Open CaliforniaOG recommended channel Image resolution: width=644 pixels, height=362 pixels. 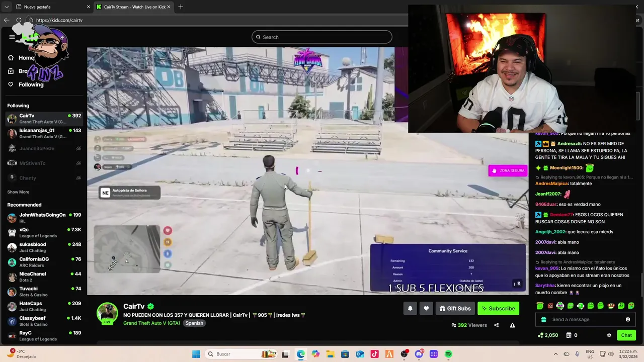[44, 262]
